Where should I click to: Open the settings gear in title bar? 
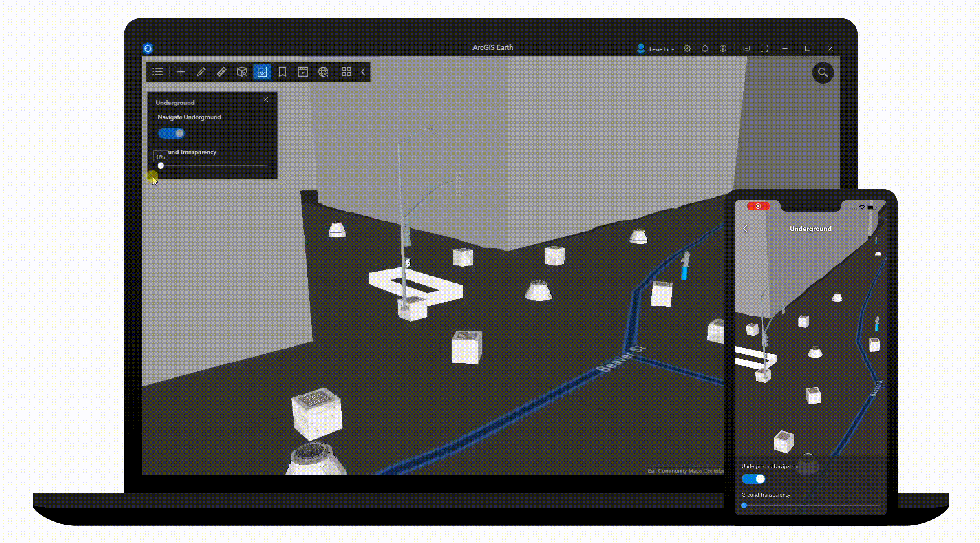(x=687, y=49)
